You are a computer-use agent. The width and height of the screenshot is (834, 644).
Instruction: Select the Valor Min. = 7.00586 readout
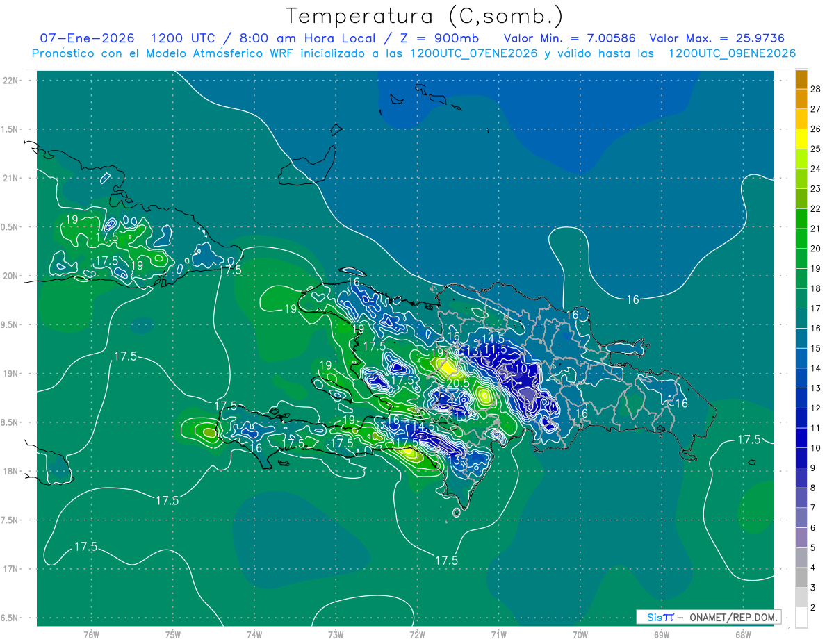click(x=569, y=39)
